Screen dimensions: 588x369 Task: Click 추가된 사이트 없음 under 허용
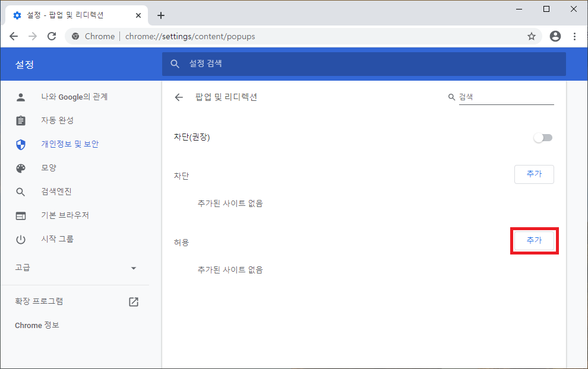click(x=230, y=270)
